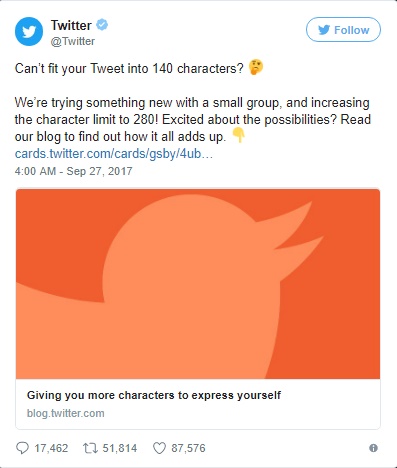Open the @Twitter handle
The image size is (397, 468).
[73, 41]
